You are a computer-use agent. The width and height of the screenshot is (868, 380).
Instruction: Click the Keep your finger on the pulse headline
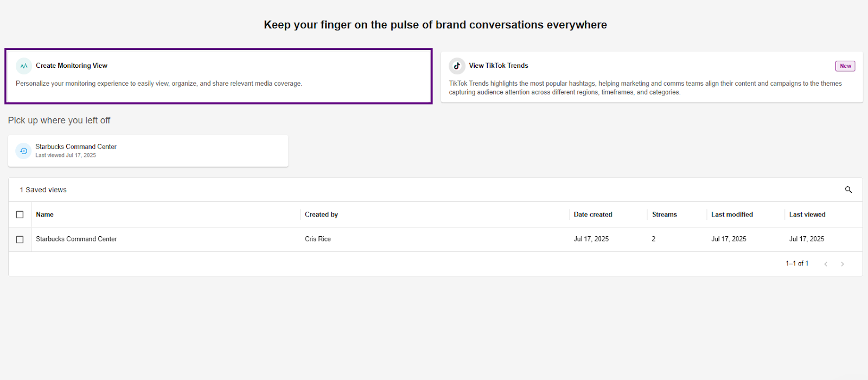(436, 25)
